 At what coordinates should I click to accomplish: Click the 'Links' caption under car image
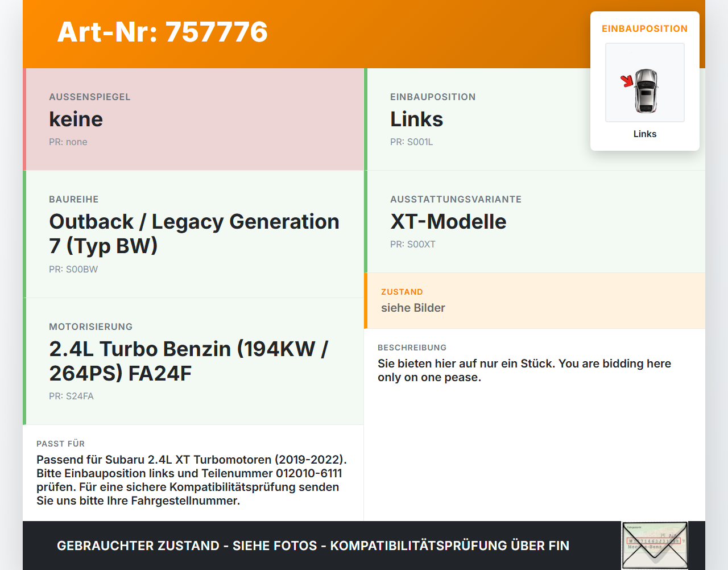tap(645, 134)
